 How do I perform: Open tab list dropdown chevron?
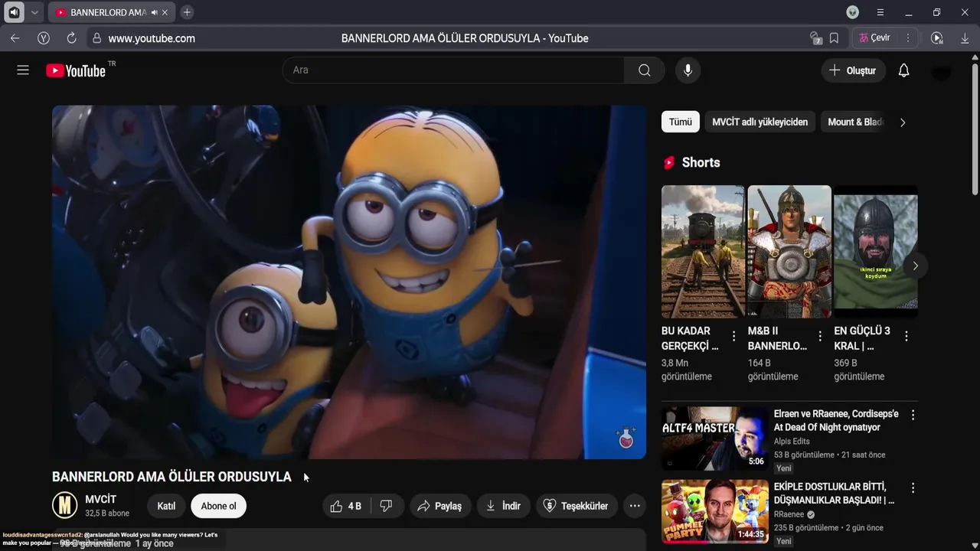click(x=34, y=13)
